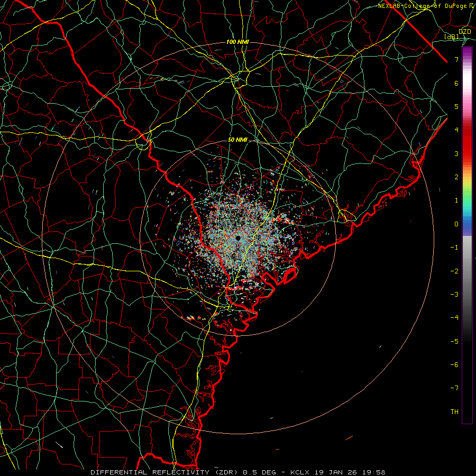Click the 19:58 timestamp in the caption

click(373, 472)
